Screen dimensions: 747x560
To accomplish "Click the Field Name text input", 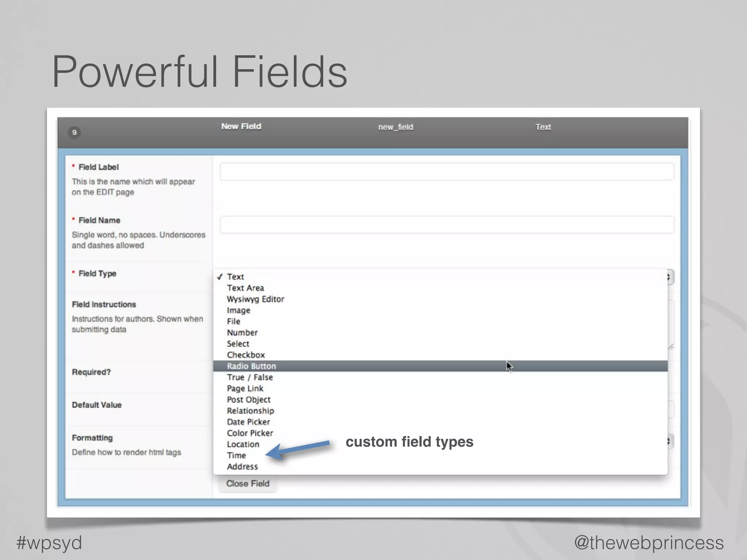I will coord(447,225).
